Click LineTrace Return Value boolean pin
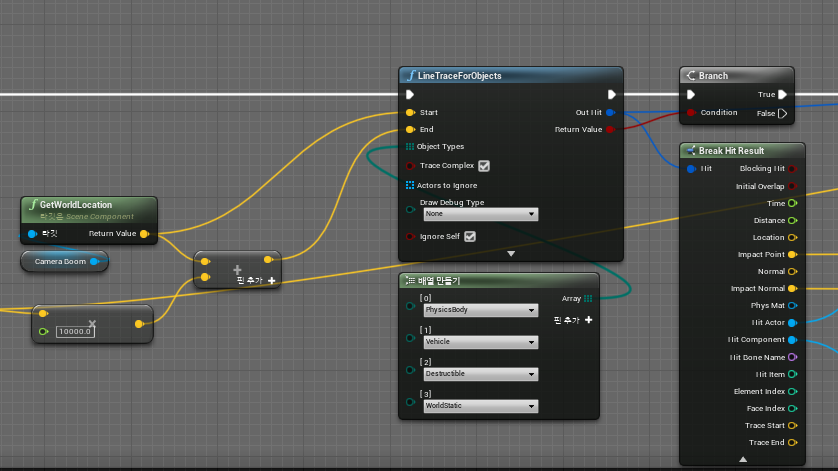838x471 pixels. pyautogui.click(x=610, y=129)
